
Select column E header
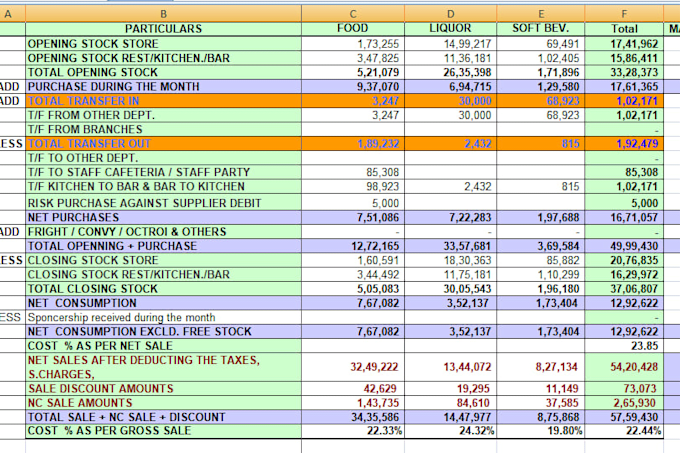(541, 14)
